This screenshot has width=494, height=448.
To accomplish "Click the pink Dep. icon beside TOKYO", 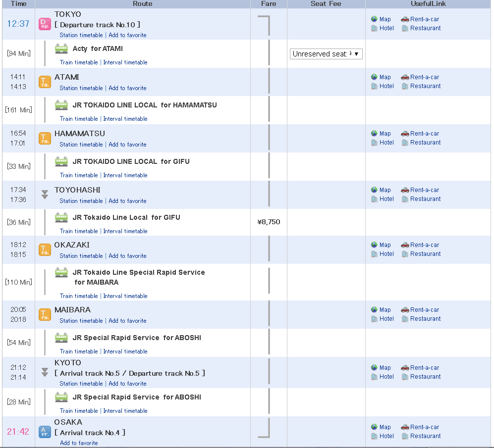I will click(45, 24).
